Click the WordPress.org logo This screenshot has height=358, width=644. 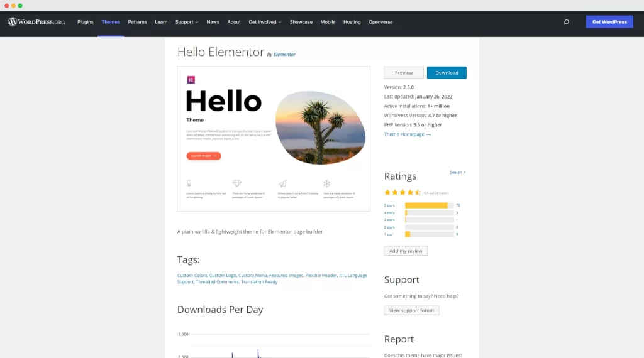(x=36, y=22)
